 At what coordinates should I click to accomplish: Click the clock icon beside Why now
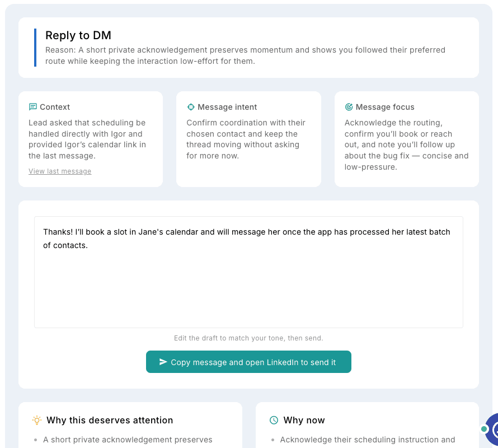[x=274, y=420]
